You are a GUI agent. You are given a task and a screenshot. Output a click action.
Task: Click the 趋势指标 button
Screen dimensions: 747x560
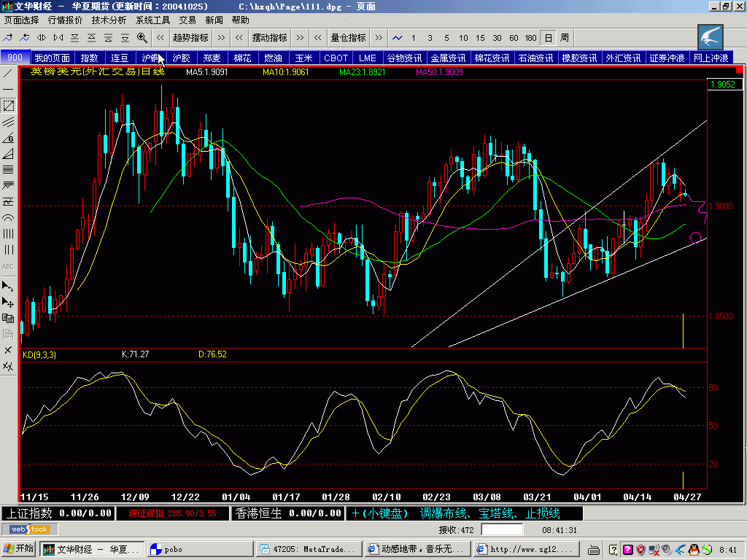tap(190, 37)
